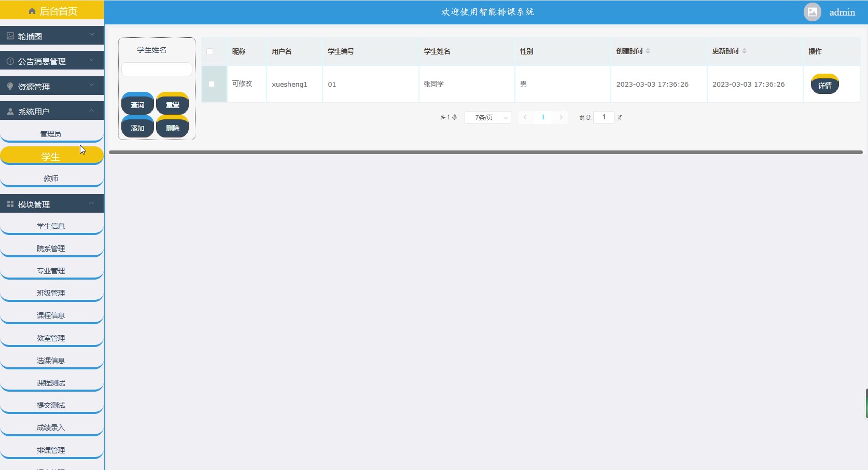868x470 pixels.
Task: Click the username cell xuesheng1
Action: pyautogui.click(x=289, y=84)
